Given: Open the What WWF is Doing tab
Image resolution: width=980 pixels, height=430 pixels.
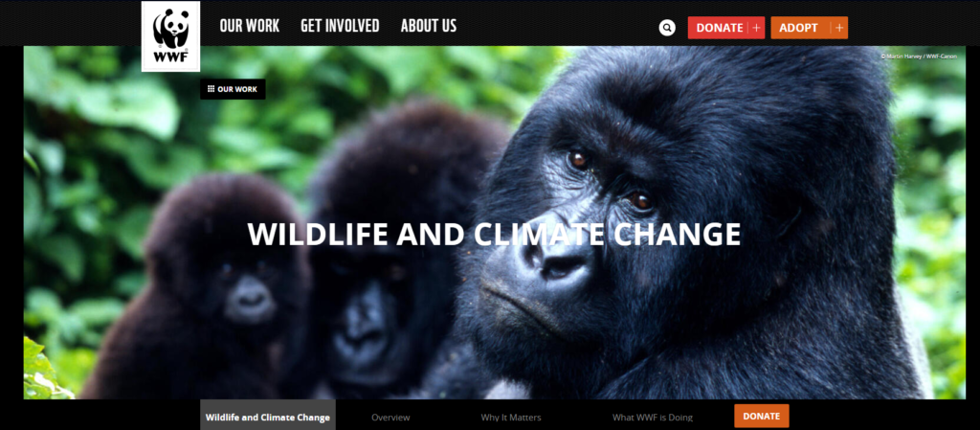Looking at the screenshot, I should (653, 417).
